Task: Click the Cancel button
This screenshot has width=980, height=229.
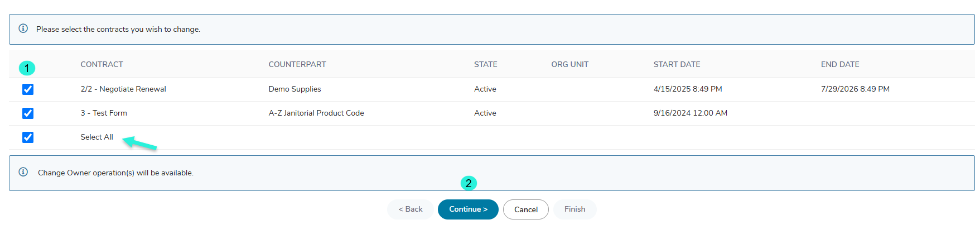Action: [x=526, y=209]
